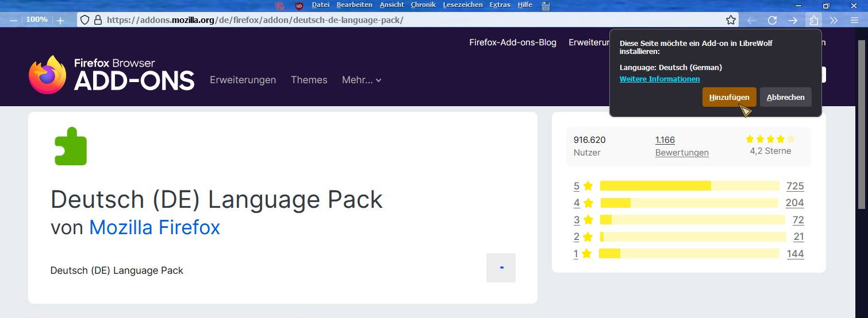The height and width of the screenshot is (318, 868).
Task: Open the Firefox-Add-ons-Blog link
Action: (513, 42)
